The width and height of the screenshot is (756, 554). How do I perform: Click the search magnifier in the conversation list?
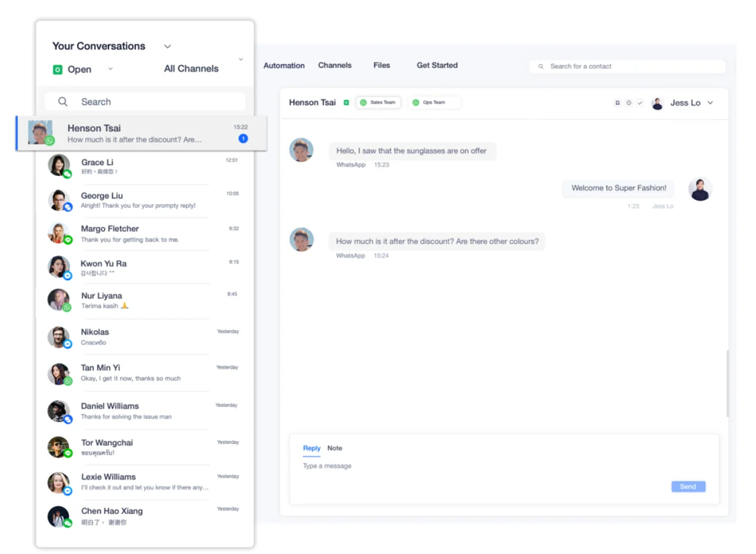(63, 101)
